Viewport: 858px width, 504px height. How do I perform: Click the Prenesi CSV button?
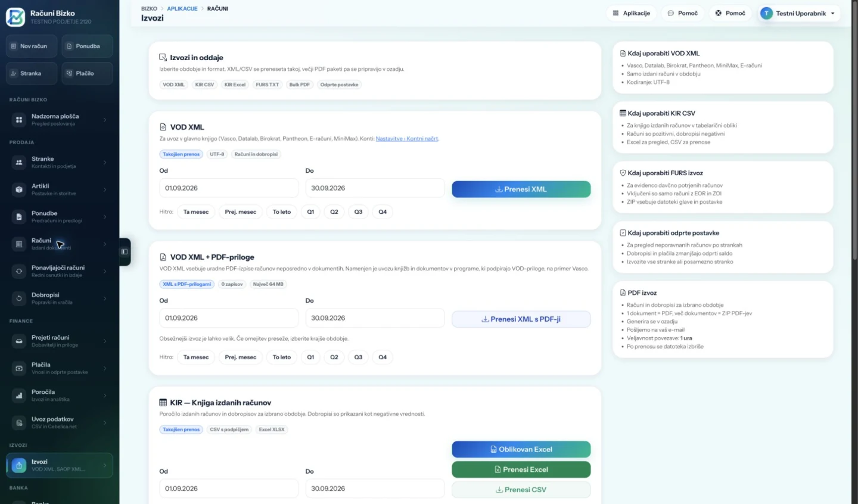[521, 490]
